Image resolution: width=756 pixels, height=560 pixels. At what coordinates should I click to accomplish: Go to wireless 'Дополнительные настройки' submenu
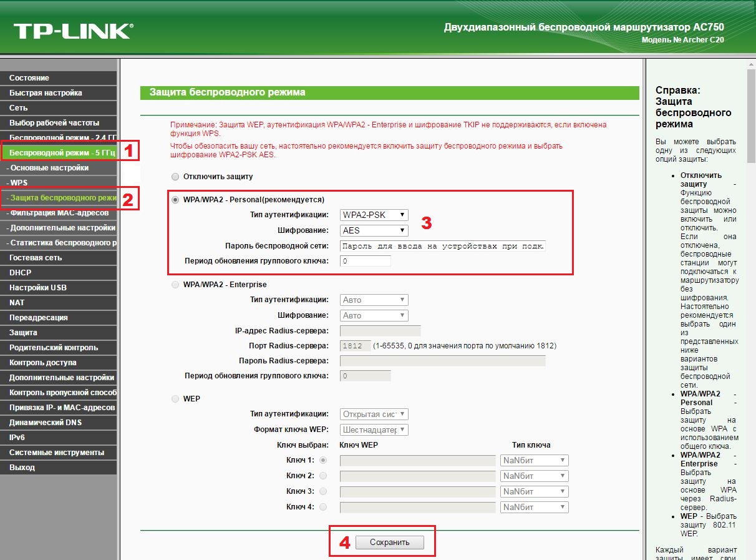tap(58, 228)
